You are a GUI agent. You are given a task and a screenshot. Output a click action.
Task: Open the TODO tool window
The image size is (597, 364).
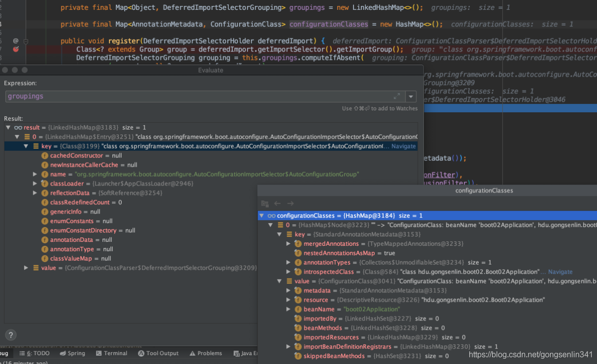[35, 354]
